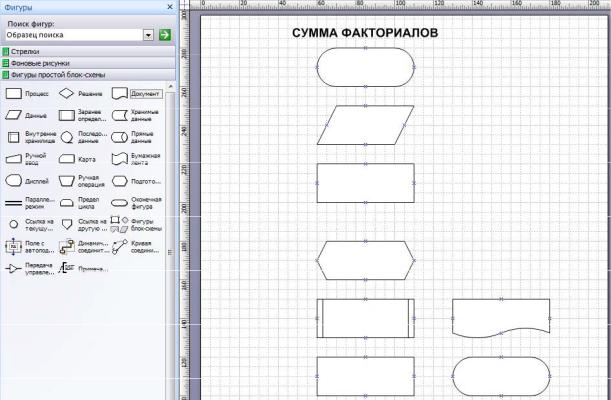This screenshot has width=611, height=400.
Task: Select the Дисплей shape
Action: click(x=27, y=181)
